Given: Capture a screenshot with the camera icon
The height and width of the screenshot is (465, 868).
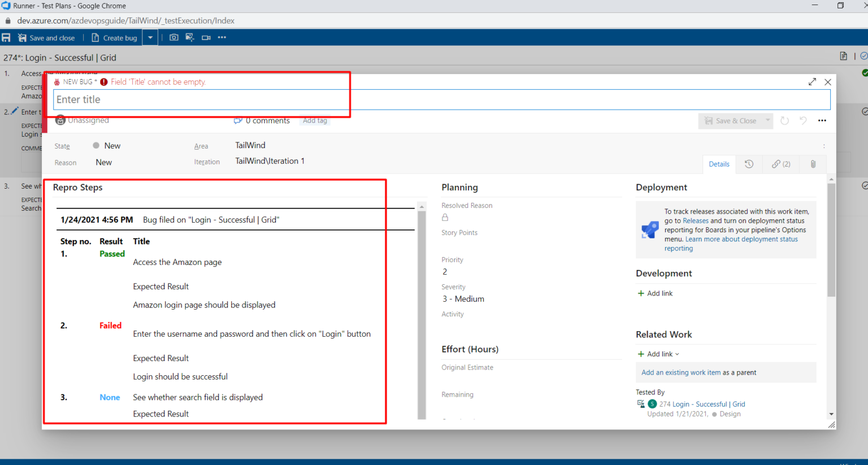Looking at the screenshot, I should pos(174,38).
